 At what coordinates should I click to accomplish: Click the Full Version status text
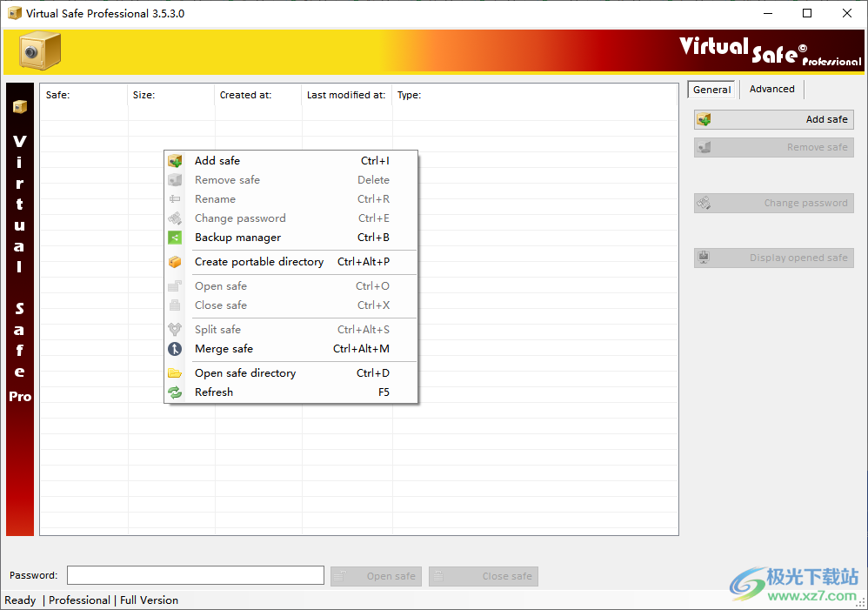click(x=149, y=600)
